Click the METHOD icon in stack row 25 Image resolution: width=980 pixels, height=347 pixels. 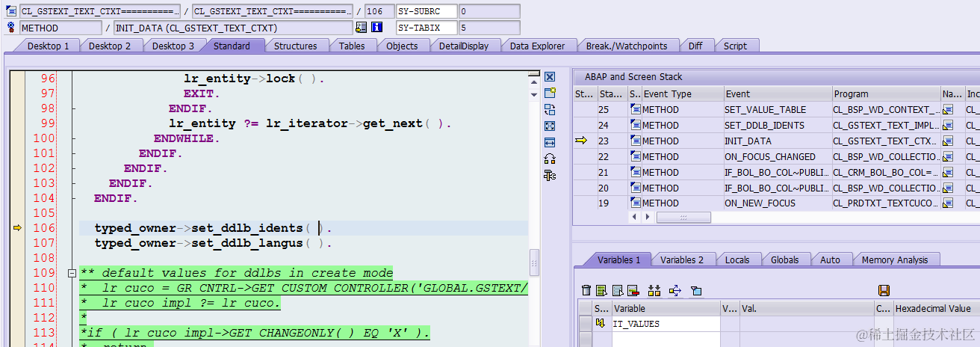636,109
